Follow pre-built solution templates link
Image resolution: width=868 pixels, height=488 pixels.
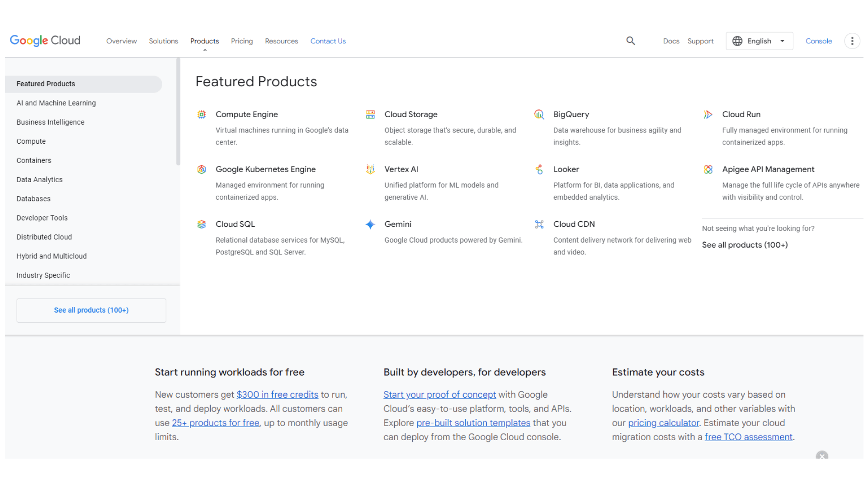coord(473,423)
